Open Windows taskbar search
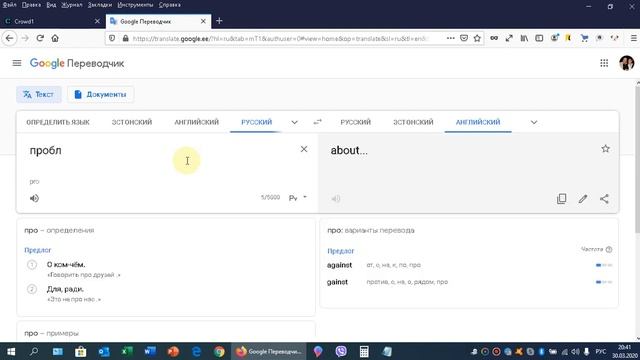This screenshot has height=360, width=640. tap(34, 351)
